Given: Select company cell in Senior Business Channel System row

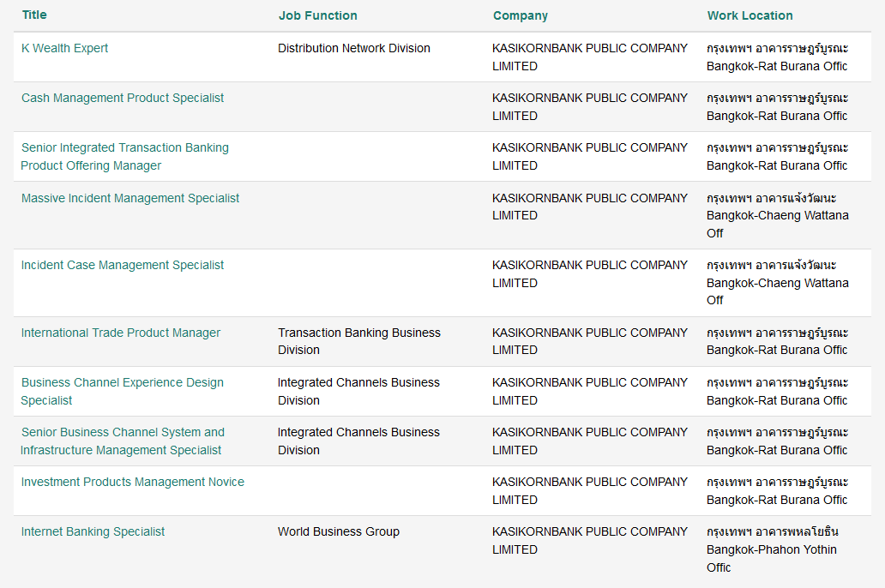Looking at the screenshot, I should point(590,441).
